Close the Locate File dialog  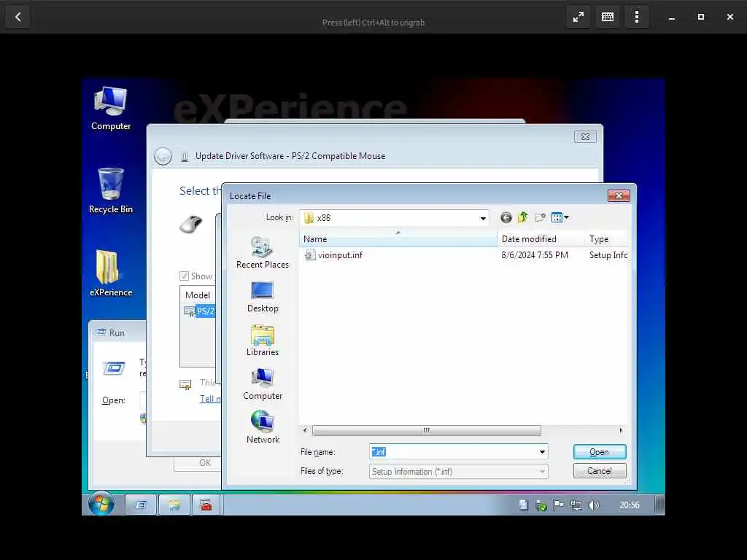coord(619,195)
